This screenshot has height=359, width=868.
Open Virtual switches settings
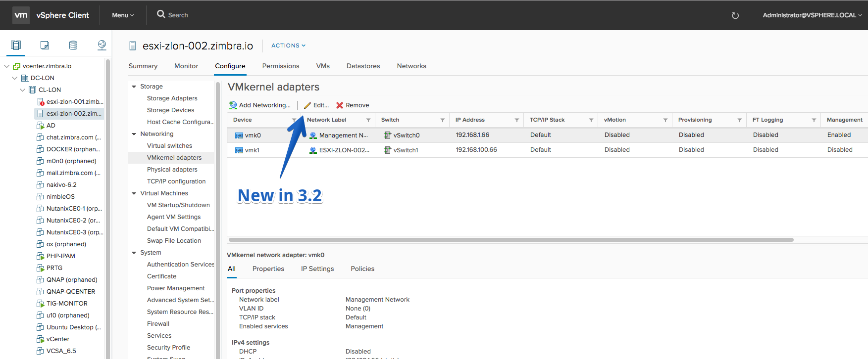tap(169, 146)
